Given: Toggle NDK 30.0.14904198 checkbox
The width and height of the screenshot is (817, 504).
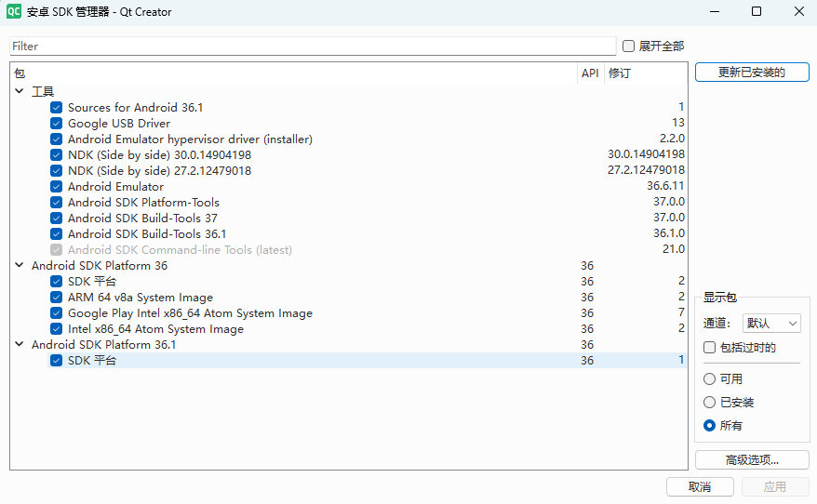Looking at the screenshot, I should 56,155.
